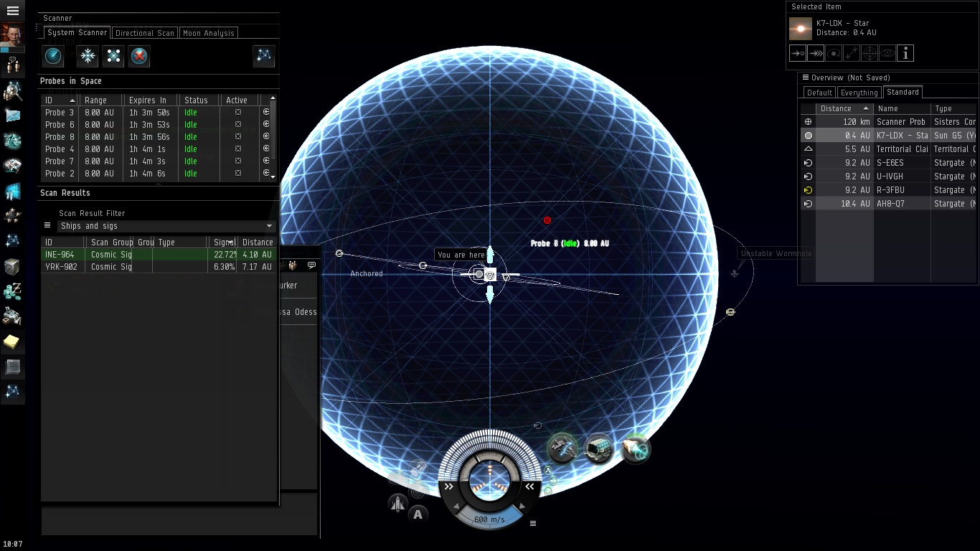
Task: Sort probes by the ID column
Action: coord(60,100)
